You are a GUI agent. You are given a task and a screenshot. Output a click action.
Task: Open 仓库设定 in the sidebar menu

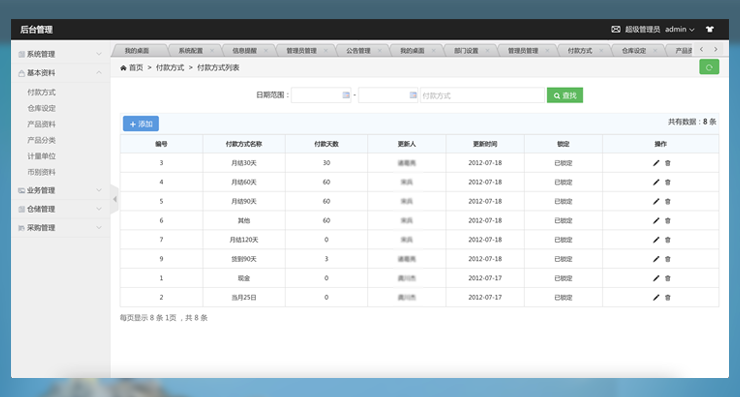[42, 108]
